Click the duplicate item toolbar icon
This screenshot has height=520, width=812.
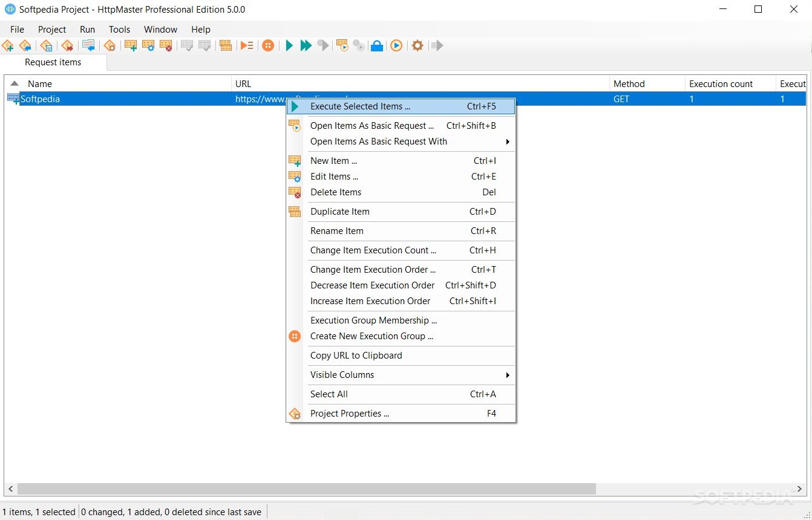click(x=226, y=45)
